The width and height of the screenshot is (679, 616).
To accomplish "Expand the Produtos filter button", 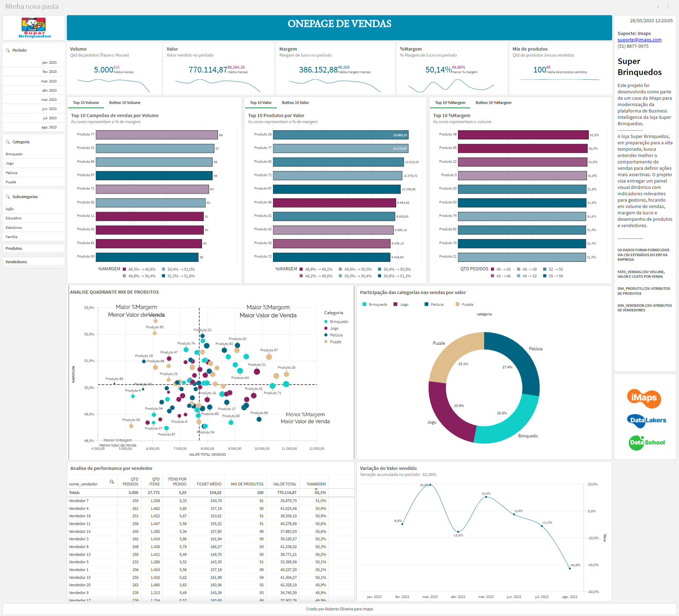I will click(x=34, y=248).
